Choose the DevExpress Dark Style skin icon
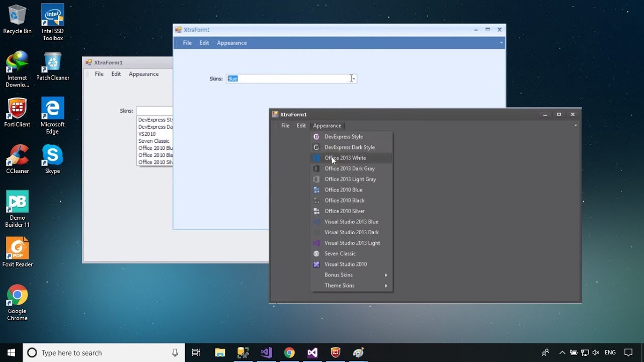644x362 pixels. pos(316,147)
